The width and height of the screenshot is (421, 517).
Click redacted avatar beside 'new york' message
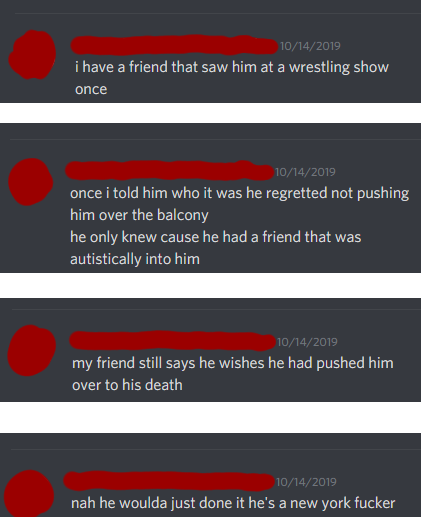(x=29, y=493)
